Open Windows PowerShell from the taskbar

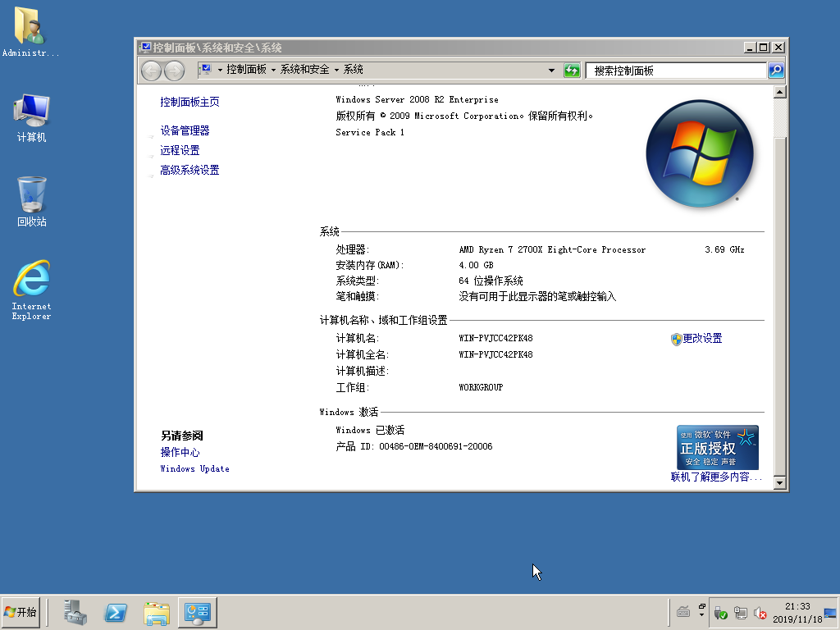(x=115, y=612)
